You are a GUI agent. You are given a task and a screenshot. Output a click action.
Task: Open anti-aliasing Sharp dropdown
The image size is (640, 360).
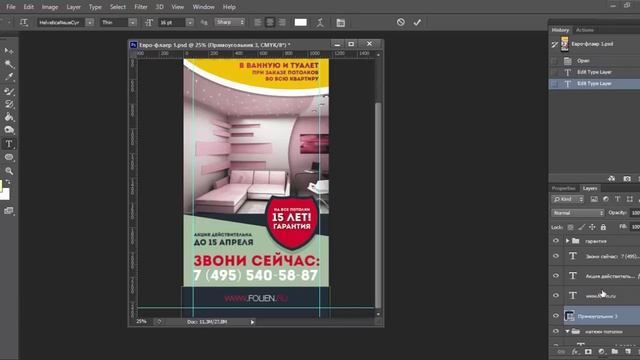(230, 22)
